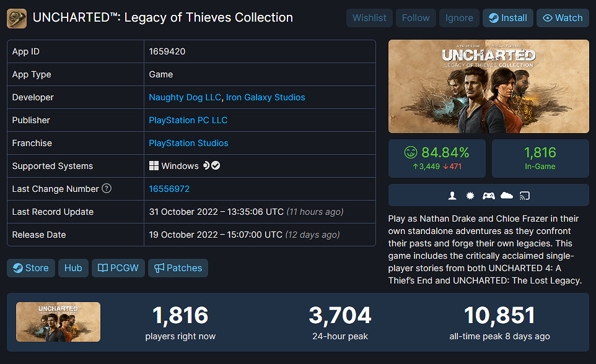Click the Steam Cloud icon
This screenshot has height=364, width=596.
[507, 196]
